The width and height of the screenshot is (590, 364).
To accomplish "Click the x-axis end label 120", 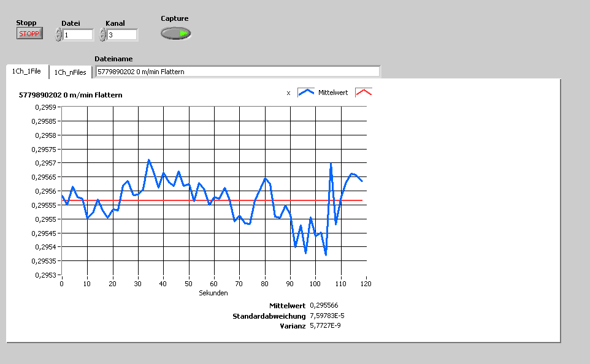I will point(366,284).
